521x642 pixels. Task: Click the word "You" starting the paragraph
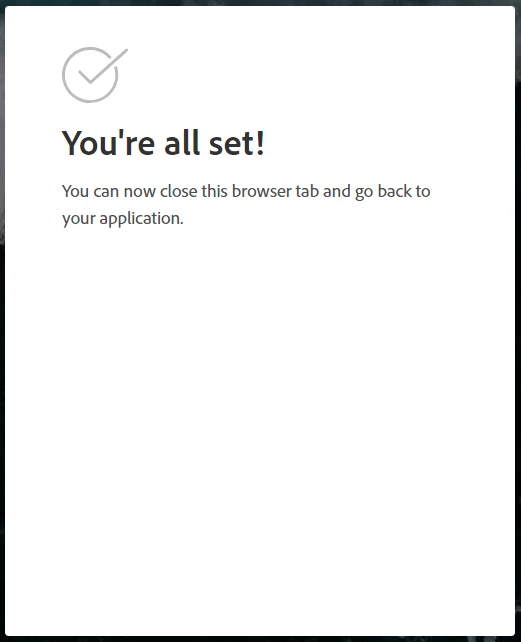coord(75,191)
